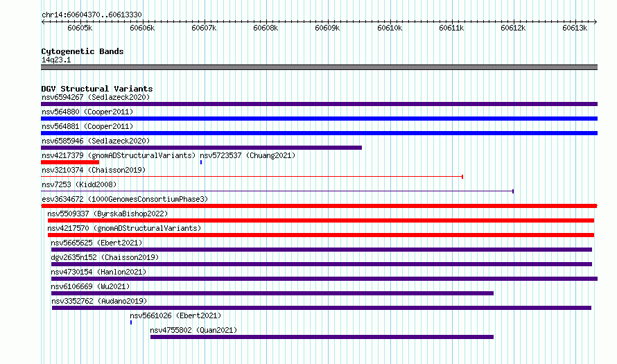Image resolution: width=617 pixels, height=364 pixels.
Task: Click the nsv564881 (Cooper2011) label
Action: coord(87,126)
